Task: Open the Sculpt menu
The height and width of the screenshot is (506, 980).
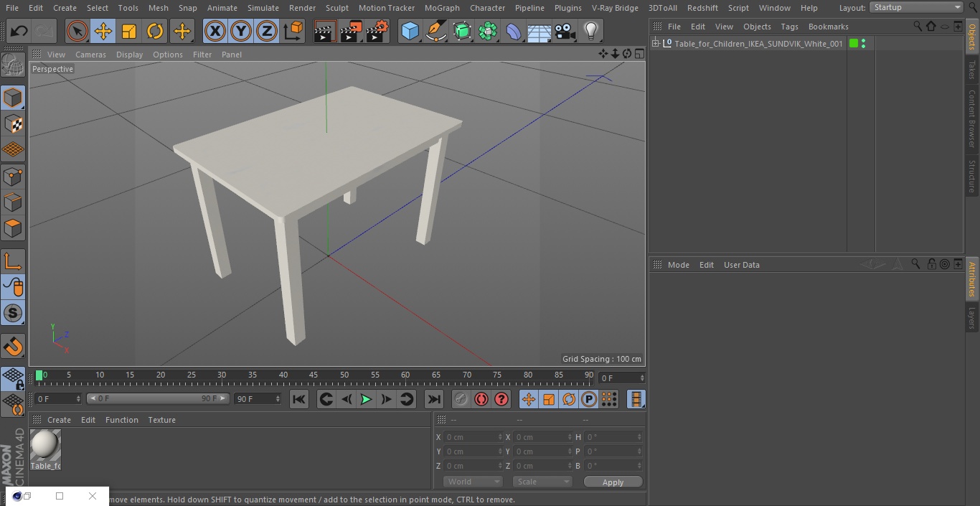Action: coord(336,8)
